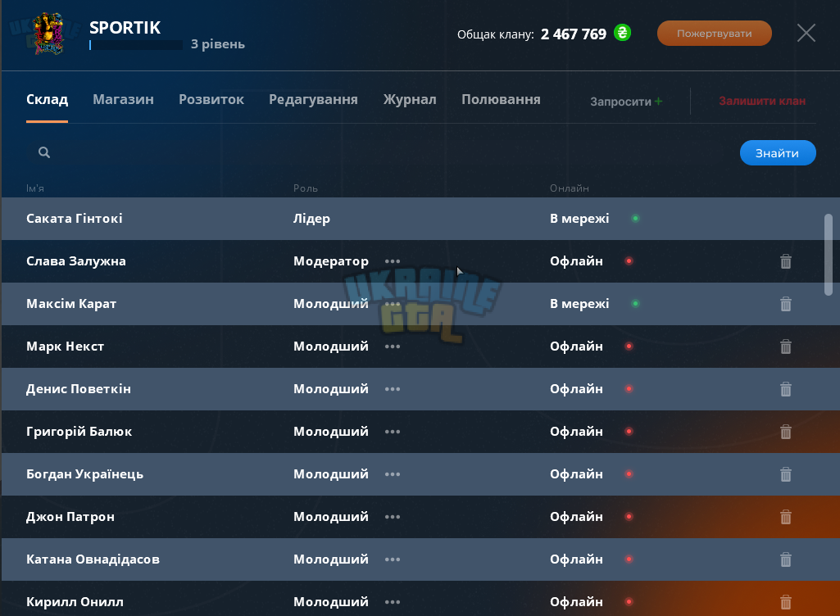This screenshot has height=616, width=840.
Task: Remove Григорій Балюк with trash icon
Action: pyautogui.click(x=785, y=432)
